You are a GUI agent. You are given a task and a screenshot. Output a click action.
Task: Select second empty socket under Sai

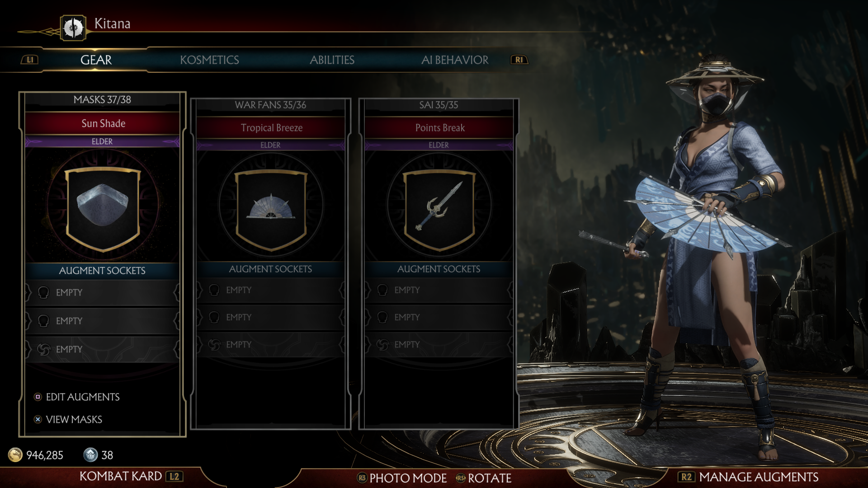coord(439,317)
